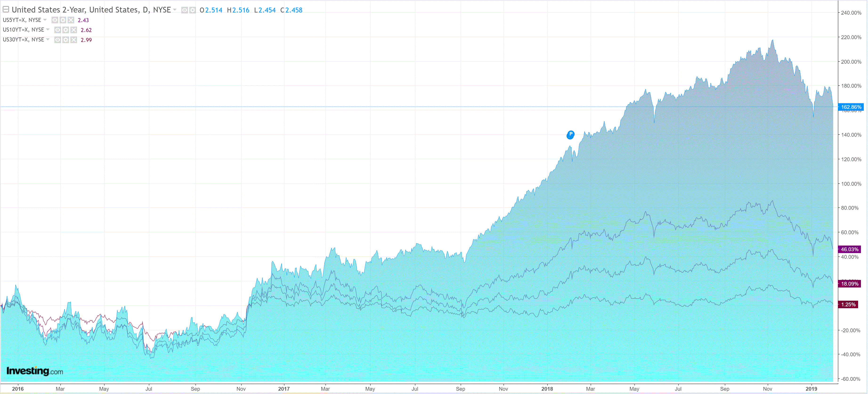Image resolution: width=868 pixels, height=394 pixels.
Task: Remove the US10YT=X comparison series
Action: pos(74,30)
